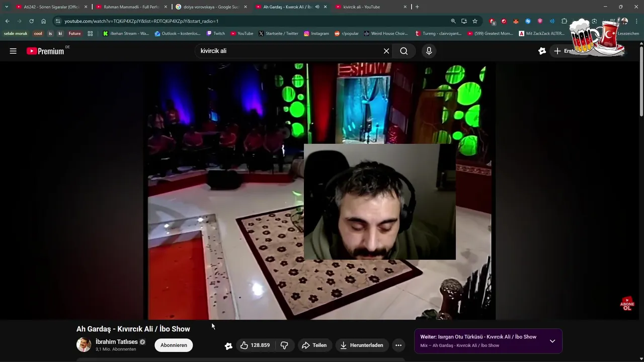This screenshot has height=362, width=644.
Task: Start voice search with microphone
Action: pyautogui.click(x=429, y=51)
